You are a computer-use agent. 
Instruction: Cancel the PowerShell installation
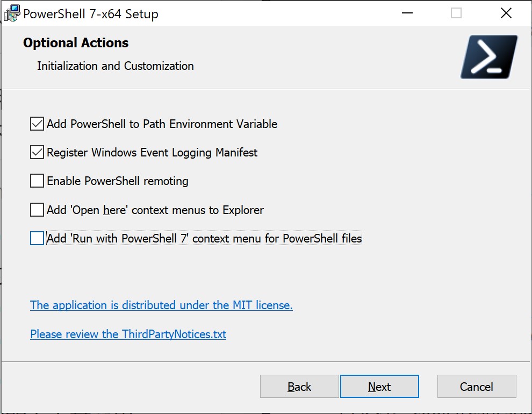(x=477, y=387)
